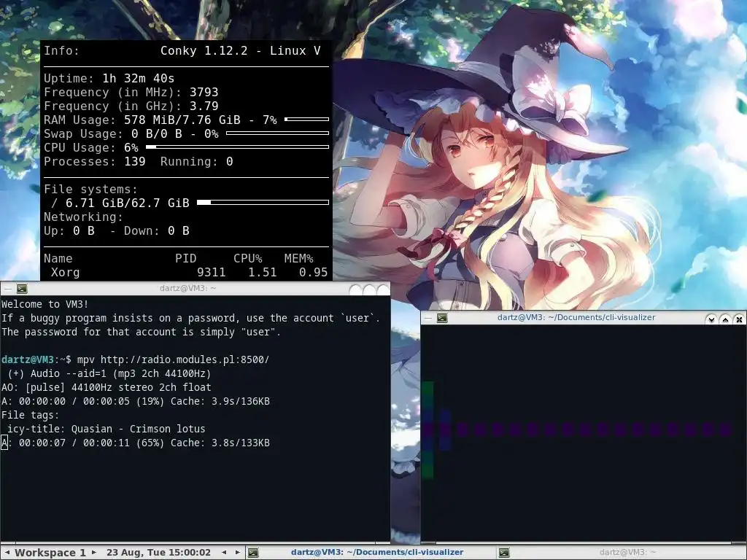Click the Workspace 1 label in the toolbar
The width and height of the screenshot is (747, 560).
(x=50, y=553)
